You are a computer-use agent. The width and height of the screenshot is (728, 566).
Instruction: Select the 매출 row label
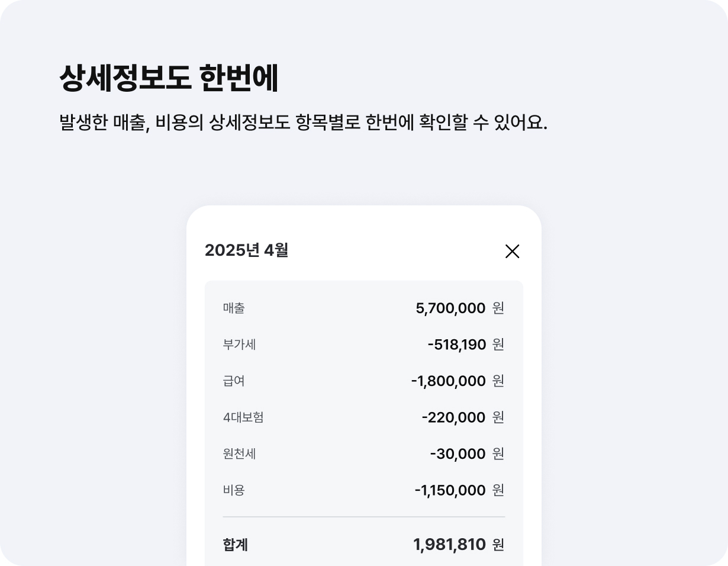[x=234, y=308]
